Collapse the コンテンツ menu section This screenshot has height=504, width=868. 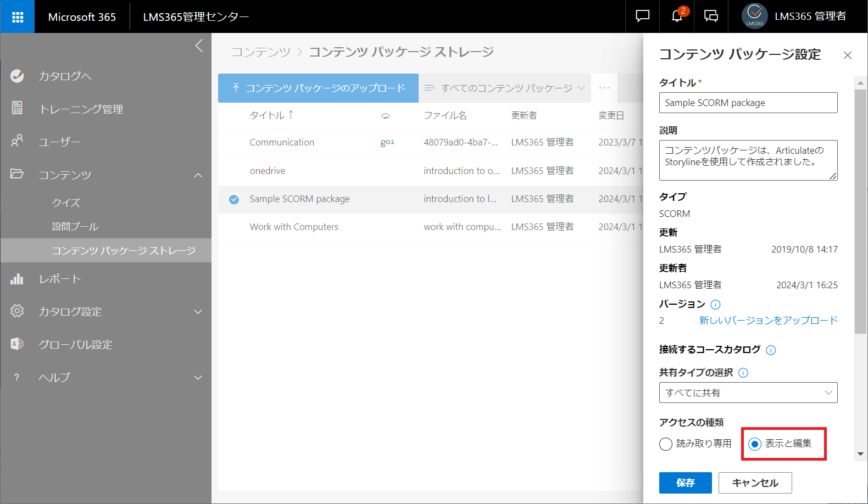click(x=198, y=175)
